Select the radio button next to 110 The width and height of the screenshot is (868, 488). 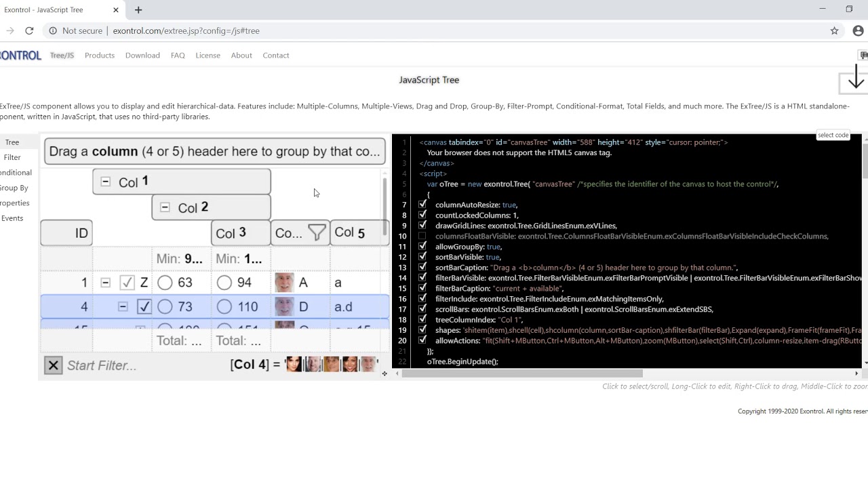point(224,306)
